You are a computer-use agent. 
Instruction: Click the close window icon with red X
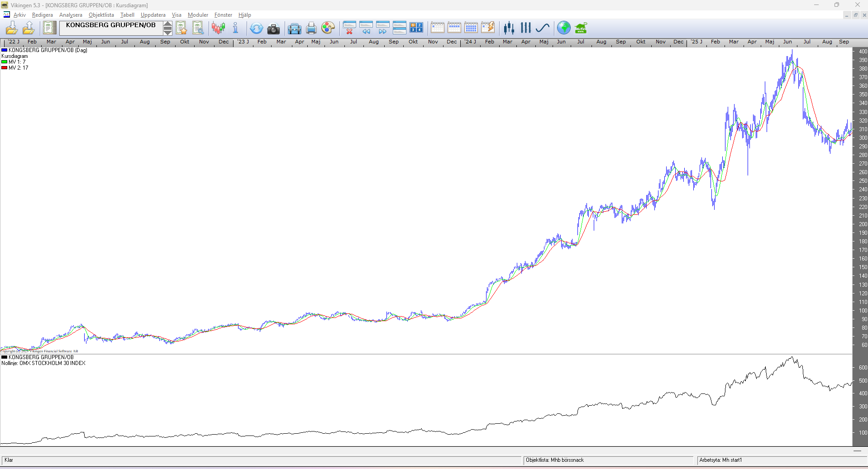(x=349, y=28)
